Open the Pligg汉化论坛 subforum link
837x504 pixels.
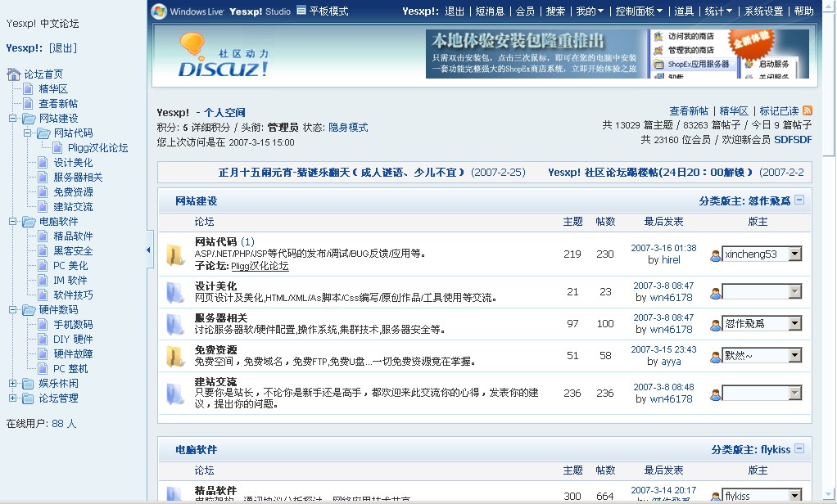tap(260, 266)
